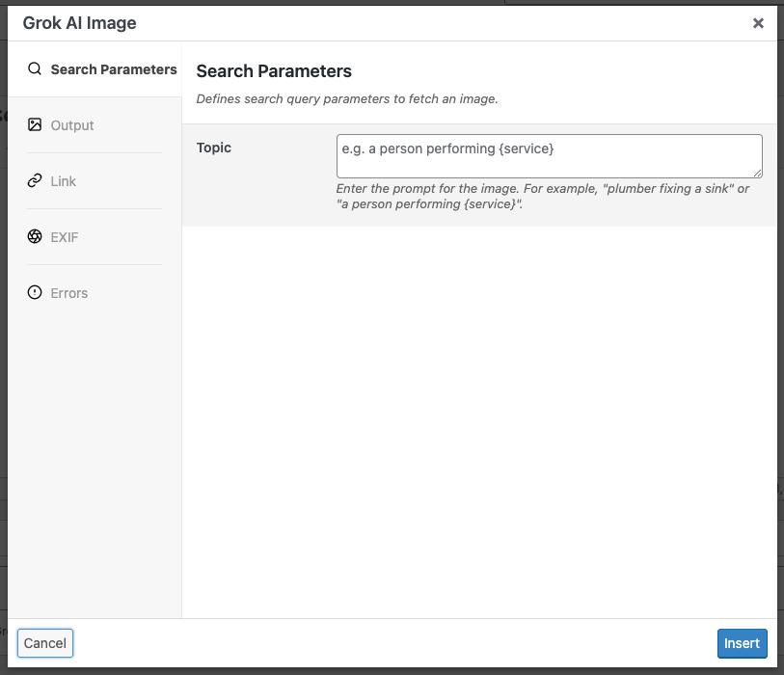
Task: Open the Search Parameters tab
Action: [x=95, y=69]
